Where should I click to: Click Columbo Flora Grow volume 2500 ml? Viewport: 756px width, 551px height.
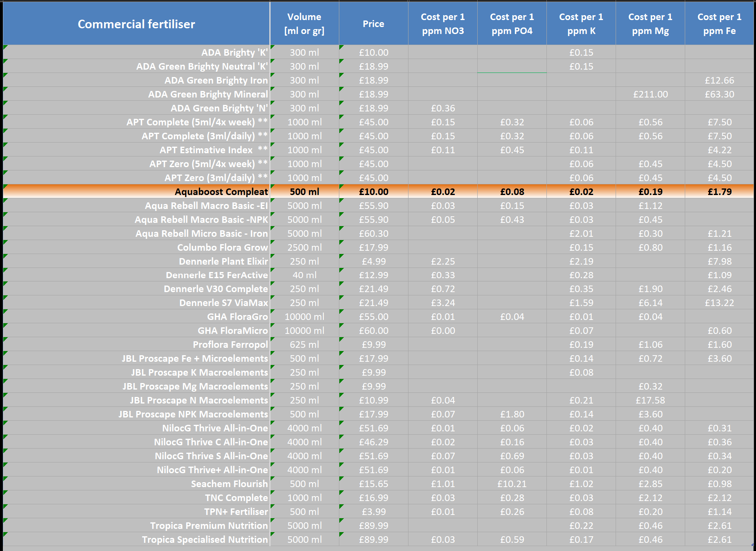pyautogui.click(x=305, y=247)
